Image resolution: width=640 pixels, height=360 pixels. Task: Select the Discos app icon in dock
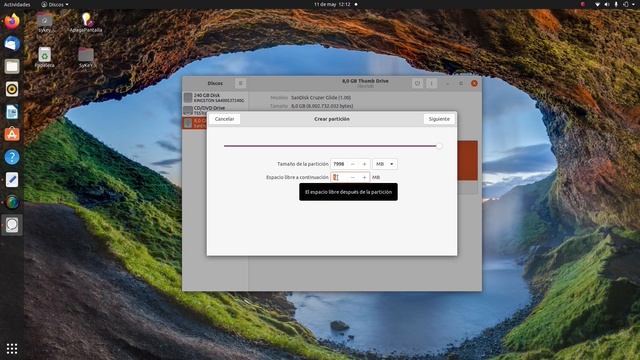pos(12,224)
